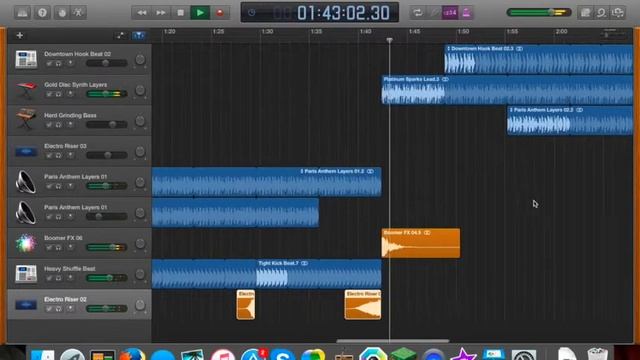Select the Platinum Sparks Lead.5 region
The image size is (640, 360).
pos(507,90)
